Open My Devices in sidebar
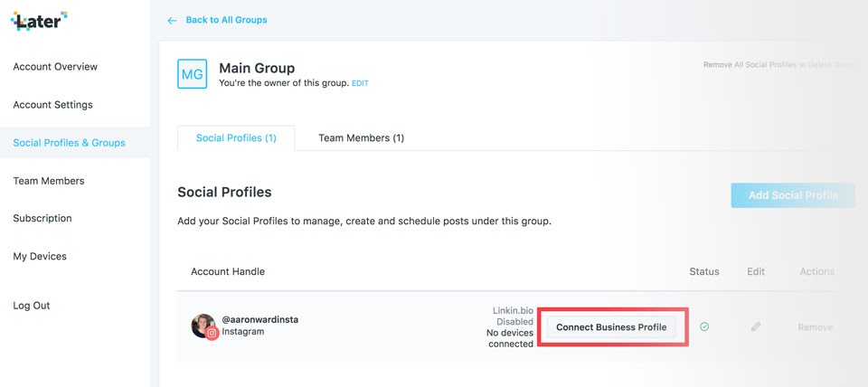The width and height of the screenshot is (868, 387). coord(40,256)
